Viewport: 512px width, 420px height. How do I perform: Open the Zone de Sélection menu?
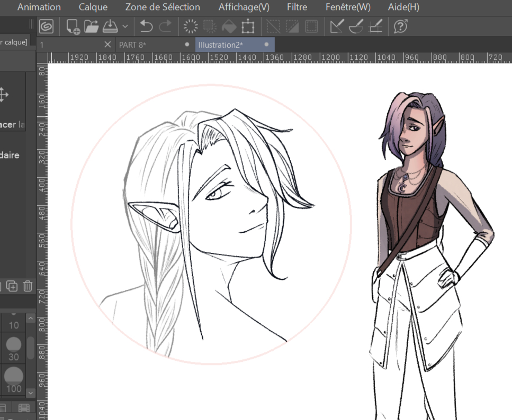coord(163,7)
